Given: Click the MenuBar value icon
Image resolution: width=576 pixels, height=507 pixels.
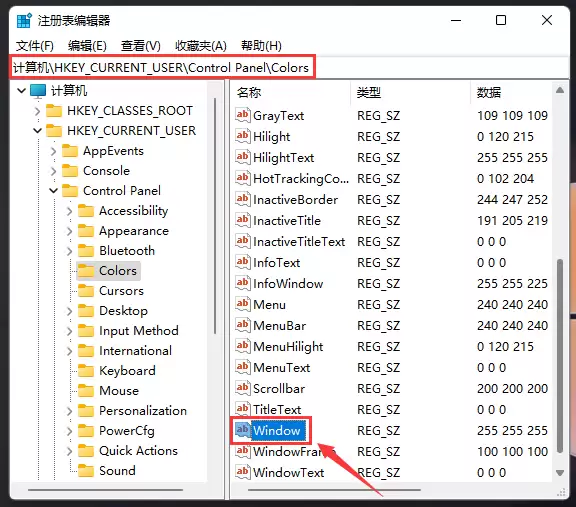Looking at the screenshot, I should 242,325.
